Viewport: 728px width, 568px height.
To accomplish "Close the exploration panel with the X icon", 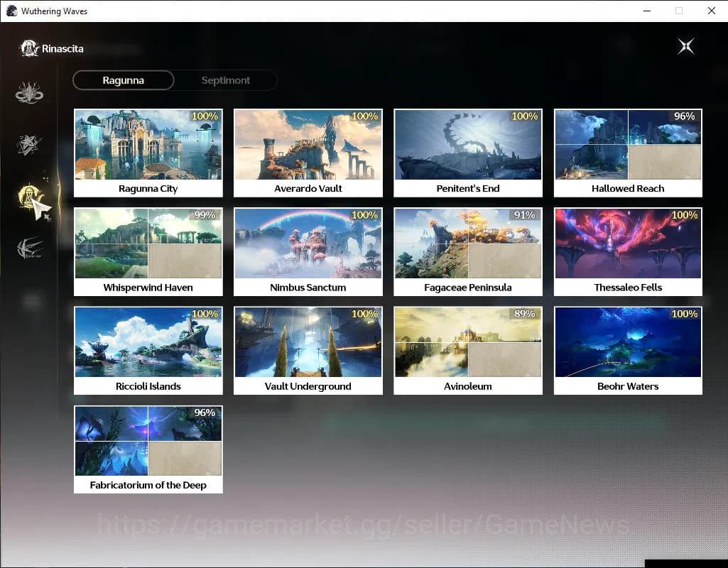I will click(x=686, y=46).
